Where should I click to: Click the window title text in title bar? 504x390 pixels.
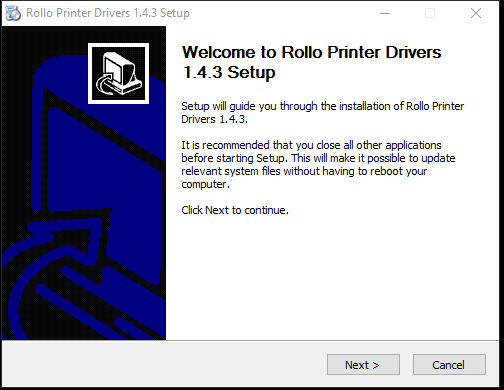tap(108, 13)
